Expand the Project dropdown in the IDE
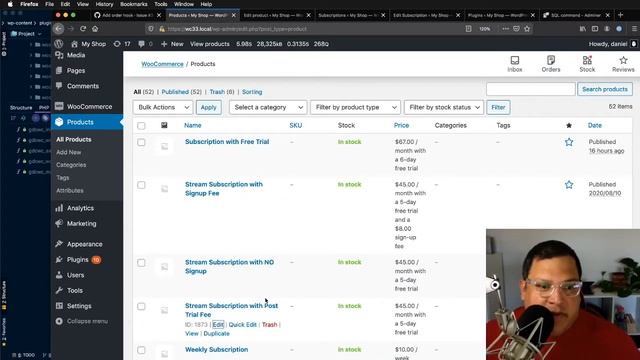This screenshot has height=360, width=640. click(x=26, y=34)
